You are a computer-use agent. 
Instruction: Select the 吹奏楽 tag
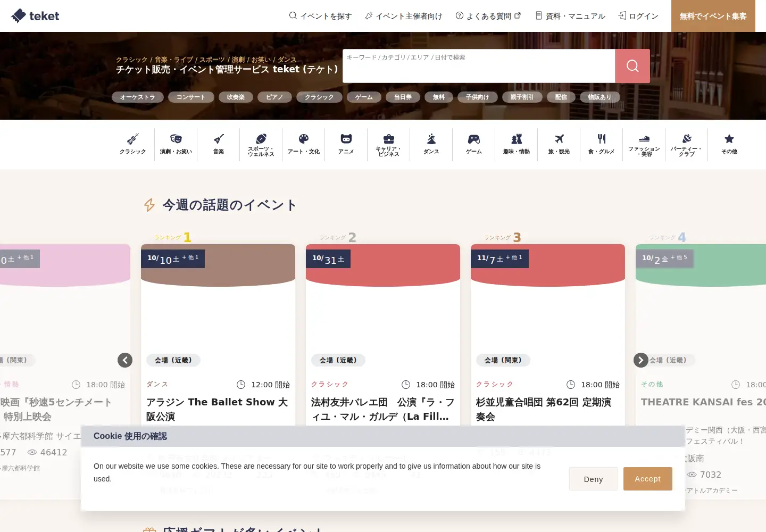tap(236, 97)
